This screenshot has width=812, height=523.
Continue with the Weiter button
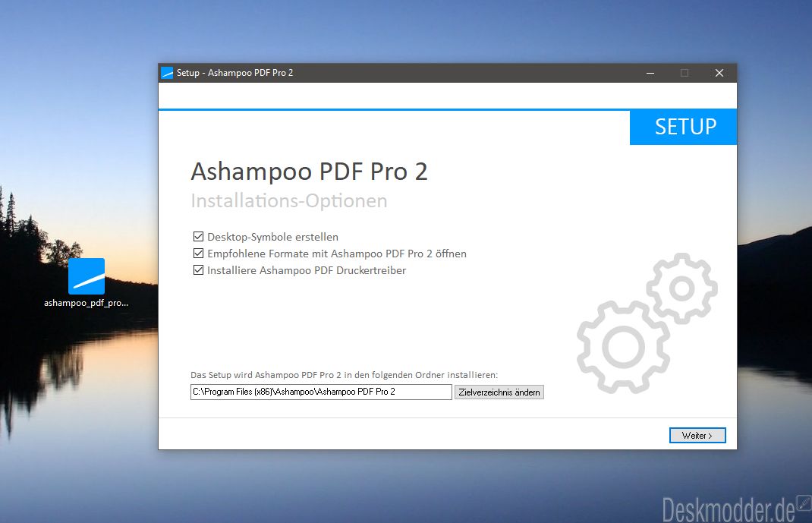[x=697, y=436]
